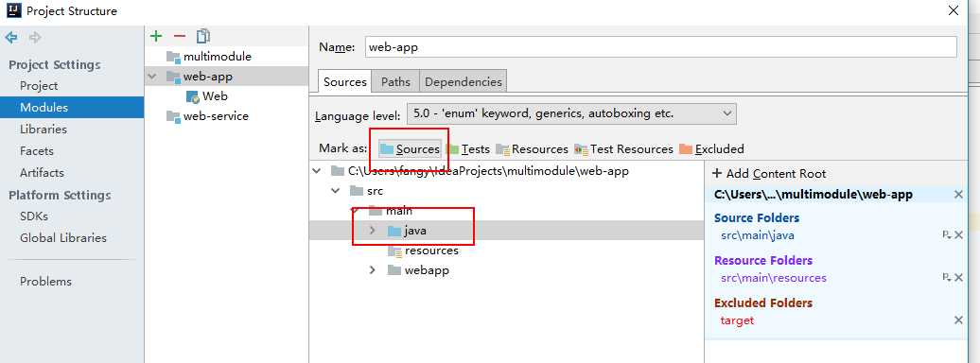
Task: Collapse the web-app module node
Action: (x=151, y=77)
